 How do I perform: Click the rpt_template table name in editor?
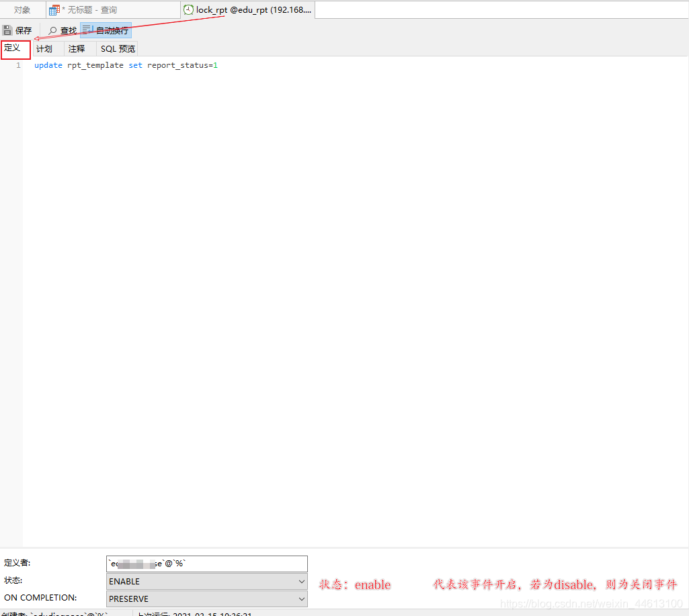(x=95, y=65)
